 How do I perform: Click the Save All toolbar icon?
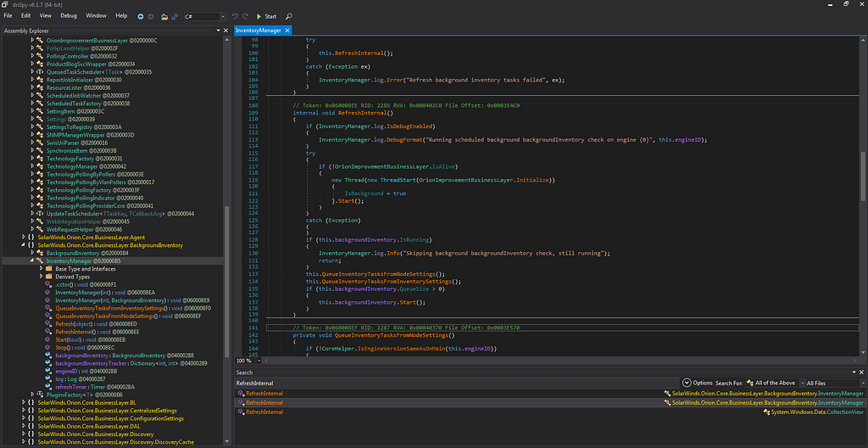pos(175,17)
